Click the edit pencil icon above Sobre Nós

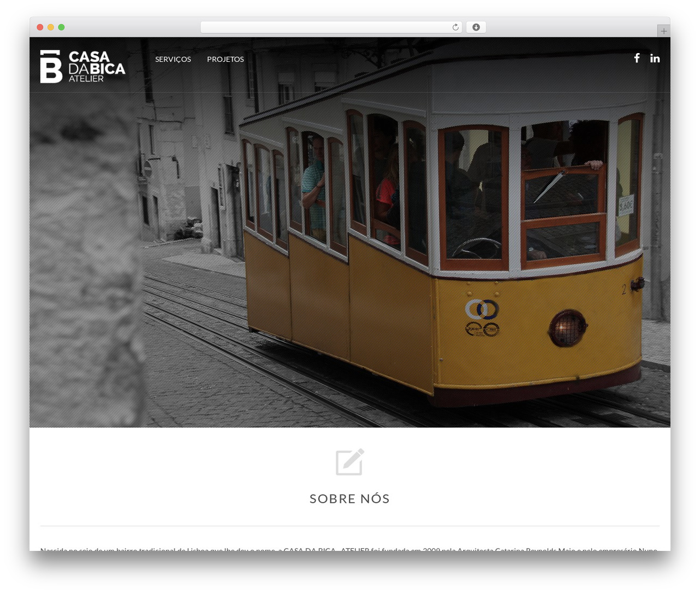click(x=350, y=462)
